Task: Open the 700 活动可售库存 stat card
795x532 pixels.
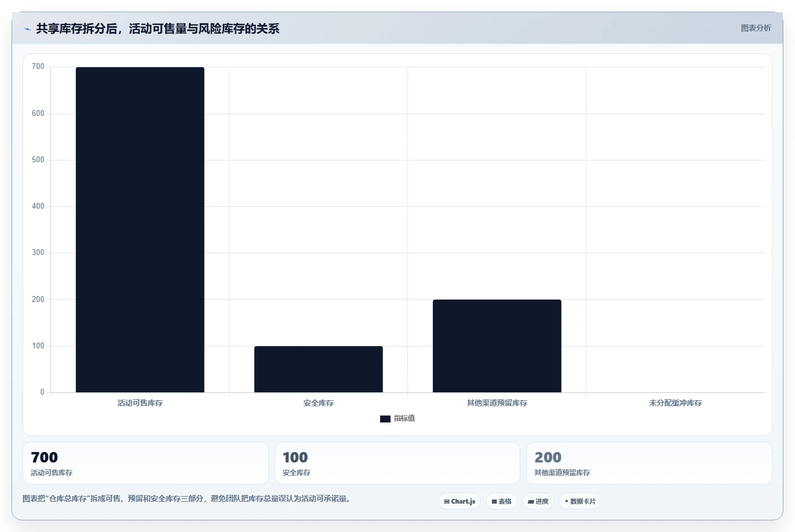Action: click(145, 463)
